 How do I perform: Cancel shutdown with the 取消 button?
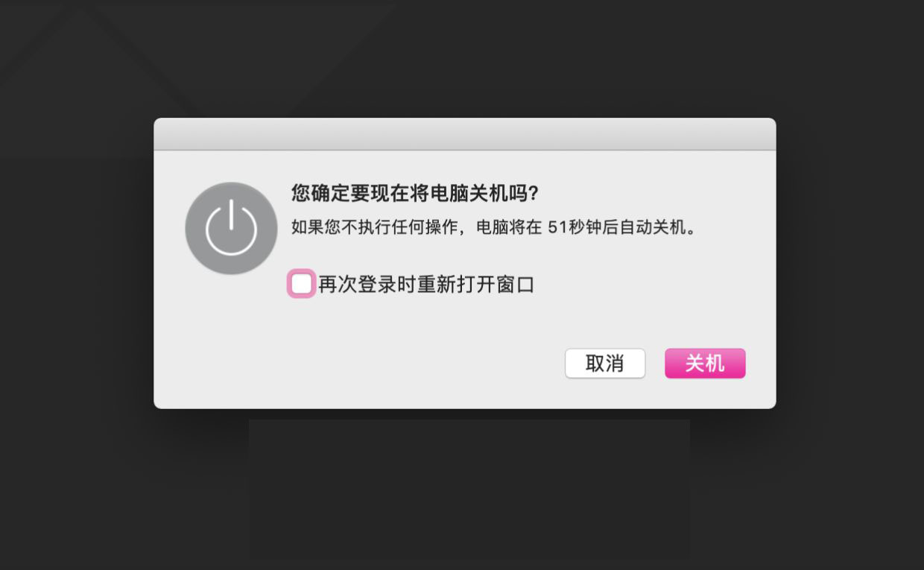click(x=605, y=364)
